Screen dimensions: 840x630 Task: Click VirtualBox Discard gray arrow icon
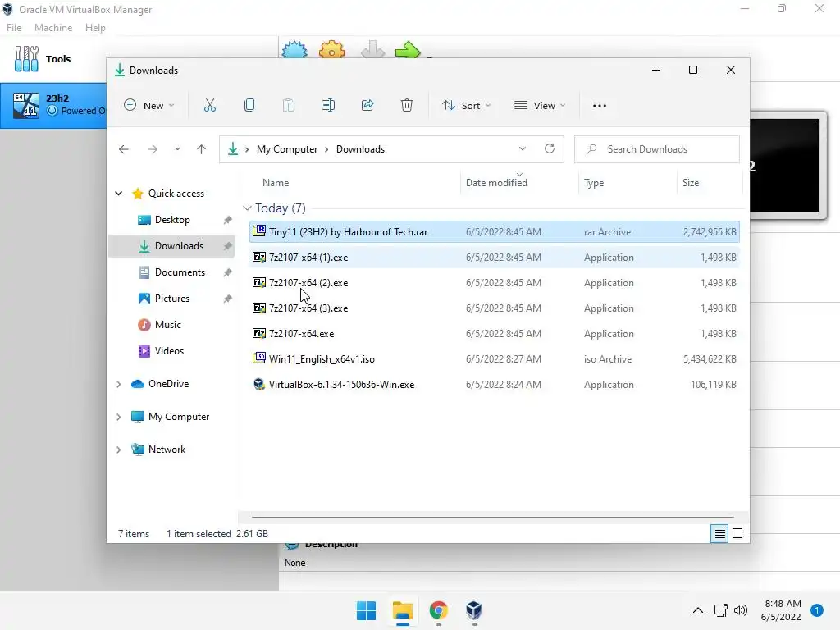(x=373, y=50)
